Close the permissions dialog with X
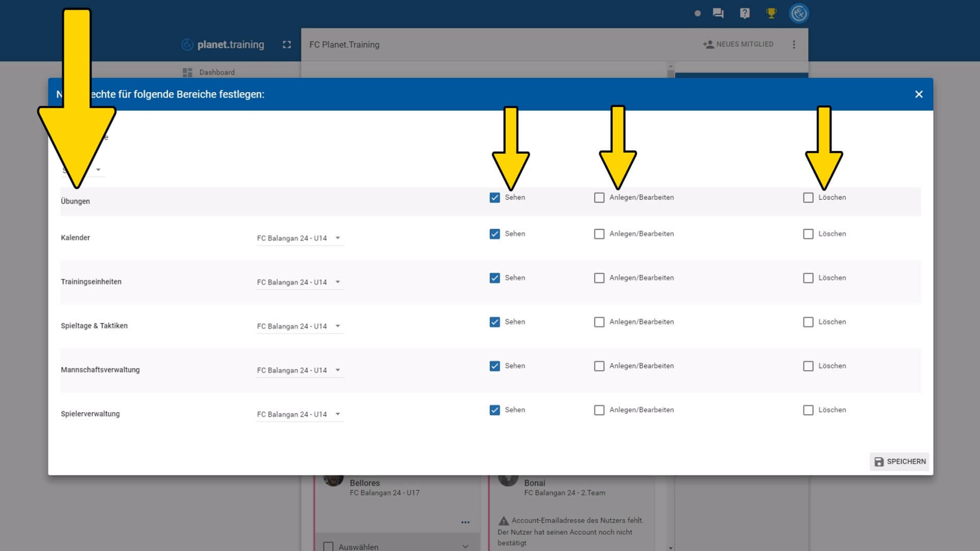The width and height of the screenshot is (980, 551). pyautogui.click(x=919, y=94)
